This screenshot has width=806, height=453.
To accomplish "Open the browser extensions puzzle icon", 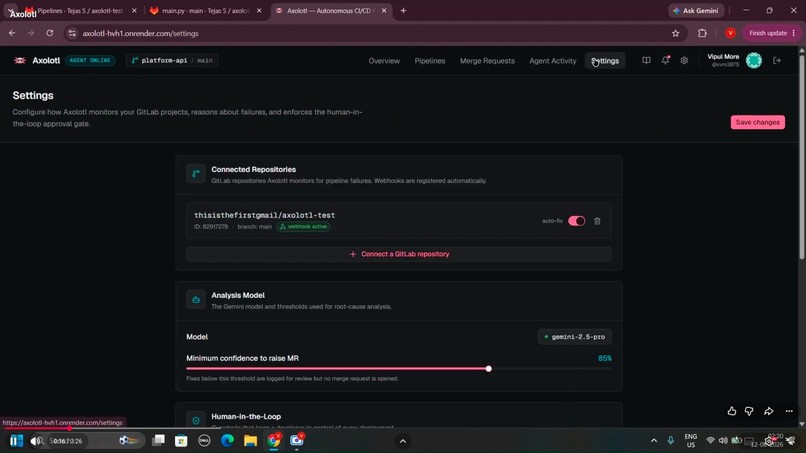I will point(702,33).
